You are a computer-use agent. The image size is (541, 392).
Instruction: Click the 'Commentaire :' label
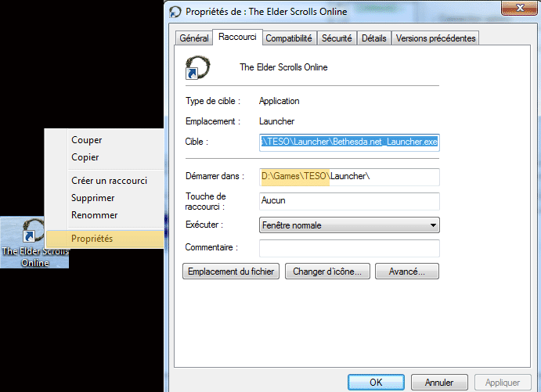[211, 247]
